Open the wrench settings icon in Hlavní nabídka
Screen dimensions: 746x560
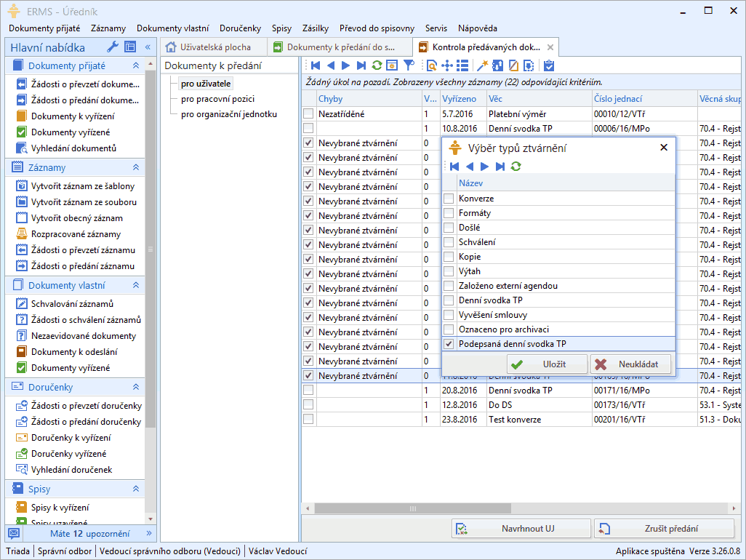(x=113, y=47)
